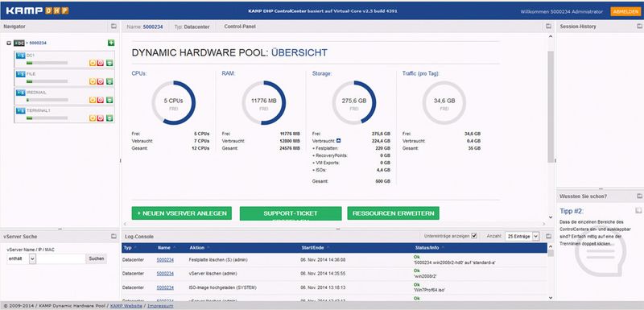This screenshot has height=310, width=644.
Task: Click the green console icon for FILE server
Action: point(109,81)
